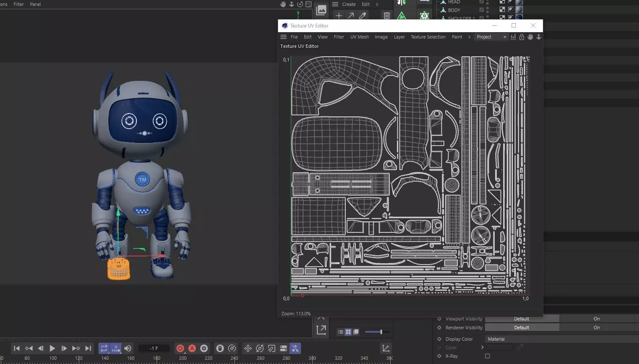The width and height of the screenshot is (639, 364).
Task: Toggle Autokeying red A button
Action: [192, 348]
